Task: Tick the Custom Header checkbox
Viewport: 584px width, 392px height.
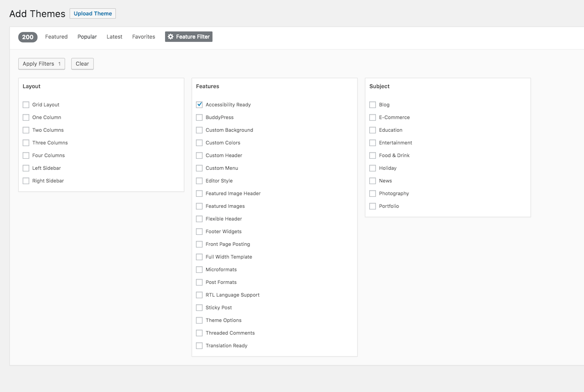Action: click(199, 155)
